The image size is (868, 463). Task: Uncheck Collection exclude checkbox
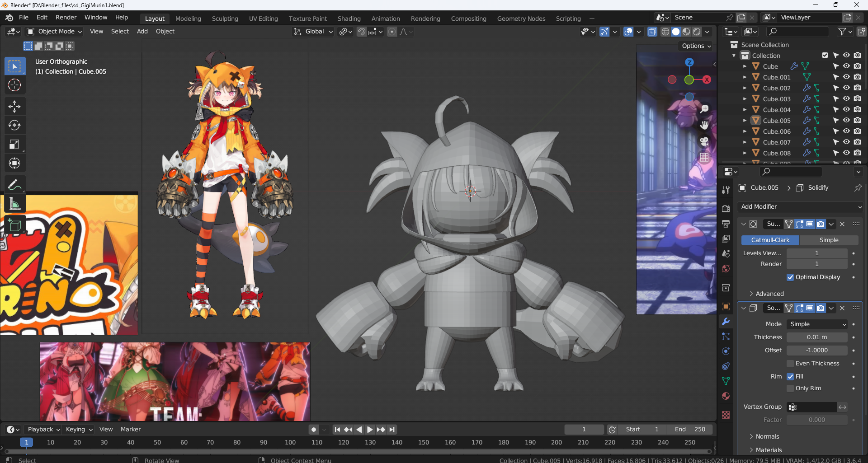[x=825, y=56]
